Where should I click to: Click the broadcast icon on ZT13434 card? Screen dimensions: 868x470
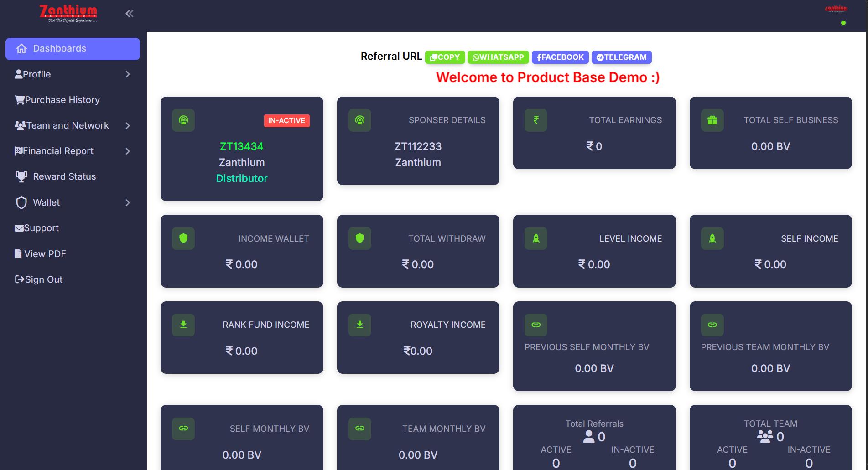pos(183,120)
